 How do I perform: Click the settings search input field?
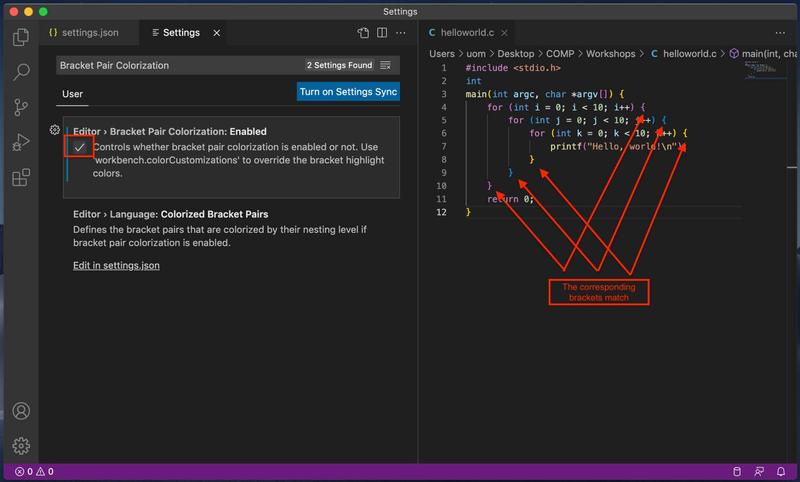(x=180, y=65)
